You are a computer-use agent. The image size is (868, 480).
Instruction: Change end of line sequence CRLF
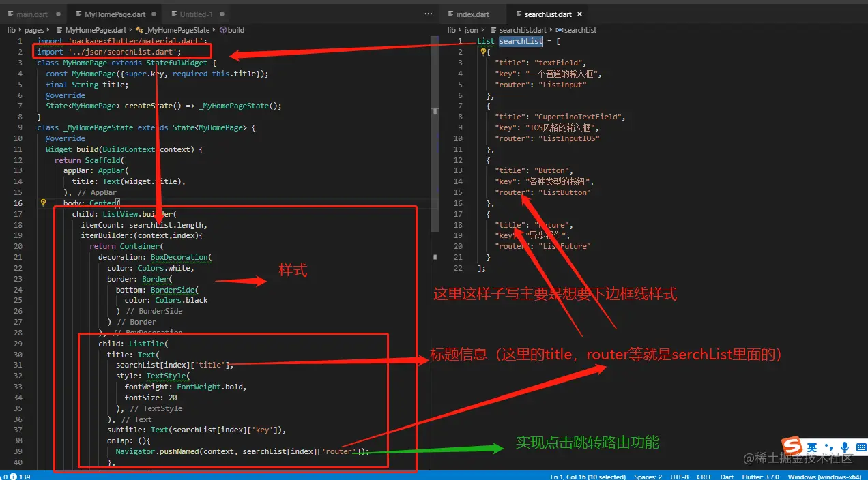(704, 476)
